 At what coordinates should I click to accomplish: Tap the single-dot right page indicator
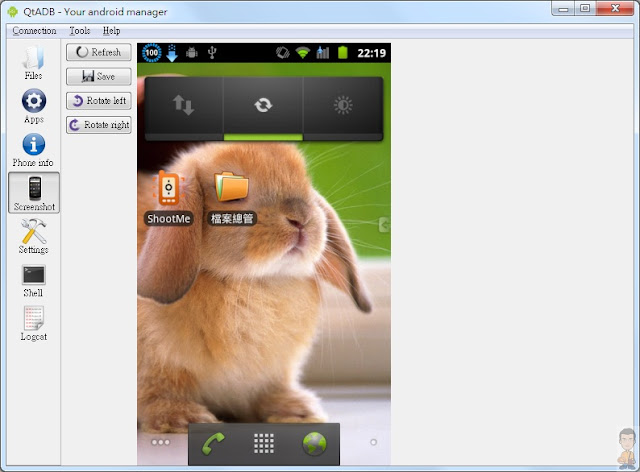click(x=373, y=442)
